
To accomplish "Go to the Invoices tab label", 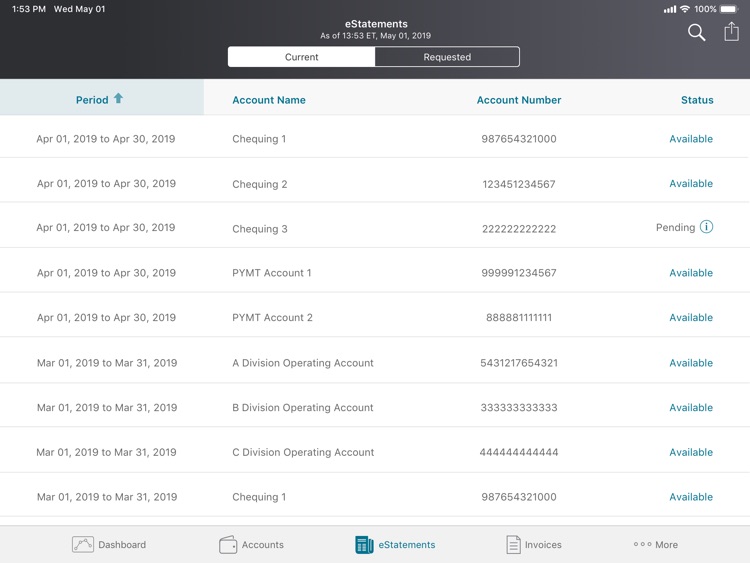I will [543, 544].
